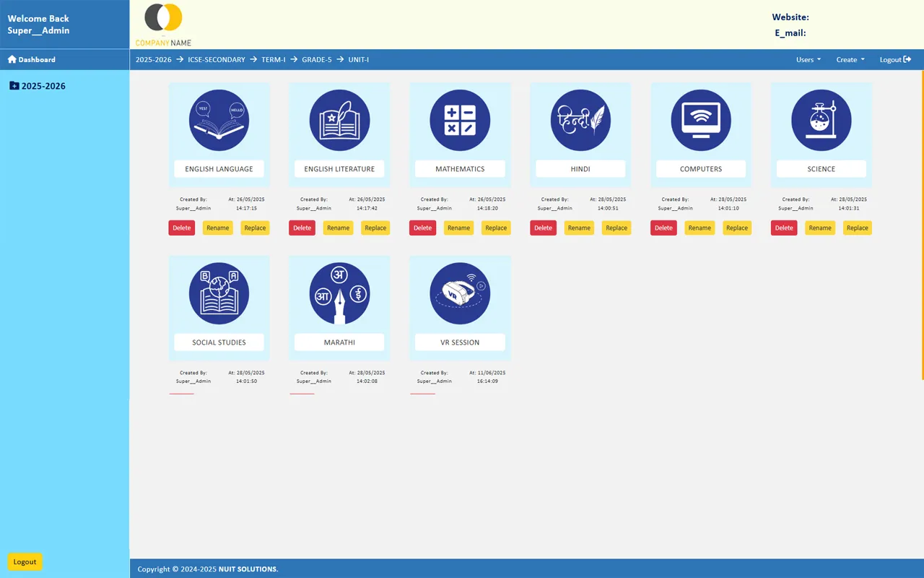Delete the Mathematics subject
The image size is (924, 578).
(422, 228)
